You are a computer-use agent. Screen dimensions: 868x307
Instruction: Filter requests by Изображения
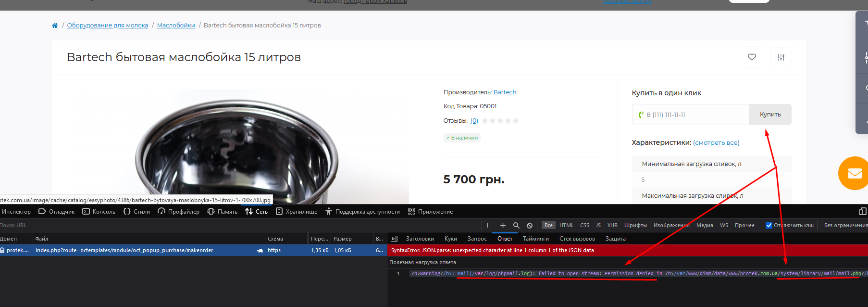coord(671,225)
